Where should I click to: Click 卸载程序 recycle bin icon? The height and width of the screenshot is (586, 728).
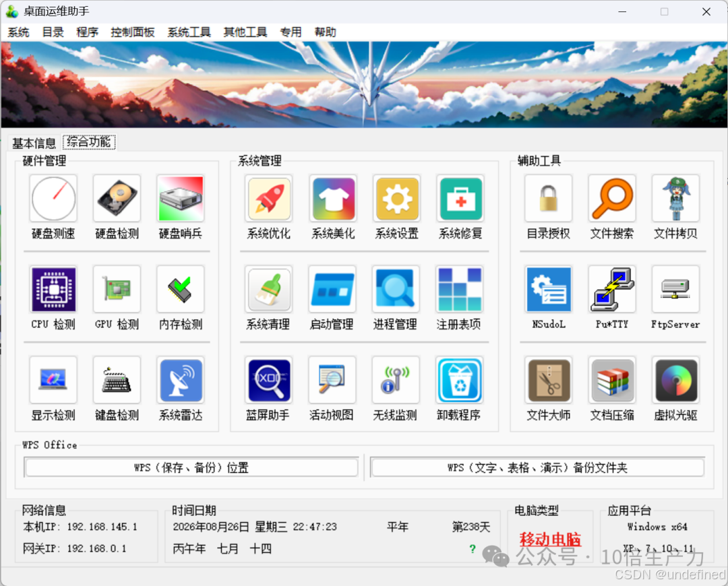pyautogui.click(x=460, y=381)
